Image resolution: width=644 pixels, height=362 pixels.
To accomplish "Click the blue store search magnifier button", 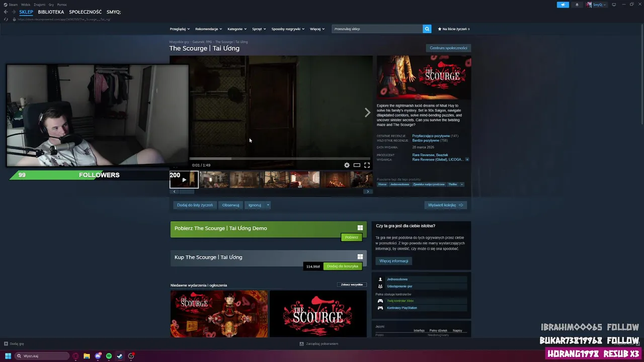I will (427, 29).
